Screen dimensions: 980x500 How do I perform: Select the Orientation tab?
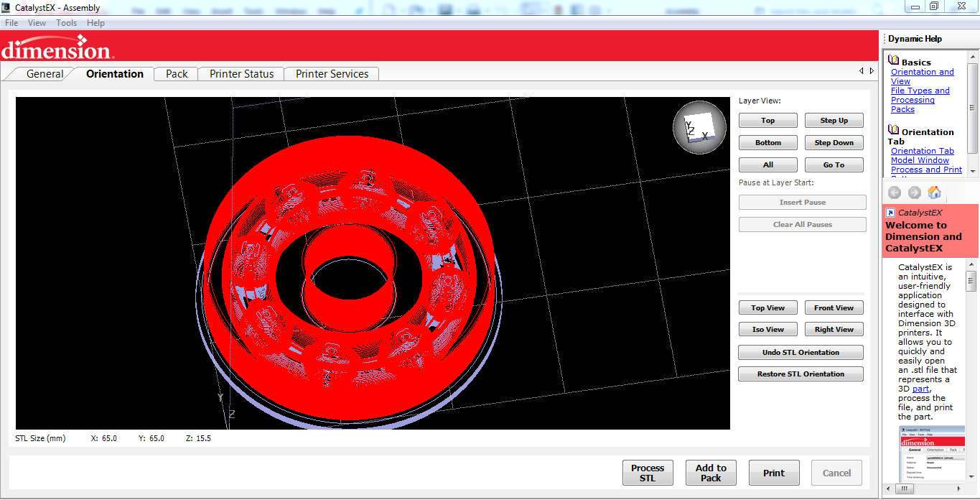[x=115, y=74]
